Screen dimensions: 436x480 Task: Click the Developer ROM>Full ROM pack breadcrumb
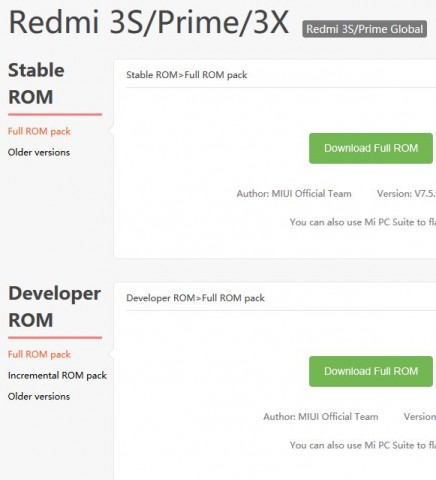(x=195, y=298)
